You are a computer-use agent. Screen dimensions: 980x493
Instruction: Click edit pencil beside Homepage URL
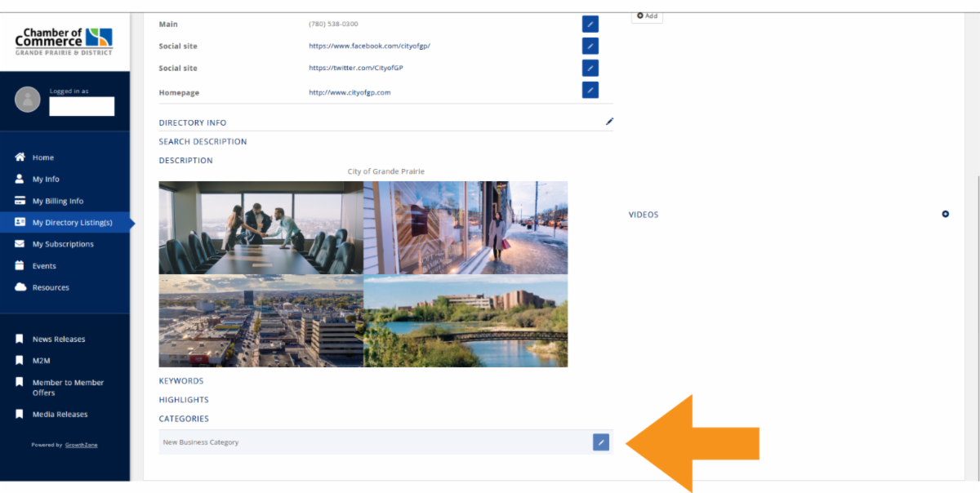[590, 90]
